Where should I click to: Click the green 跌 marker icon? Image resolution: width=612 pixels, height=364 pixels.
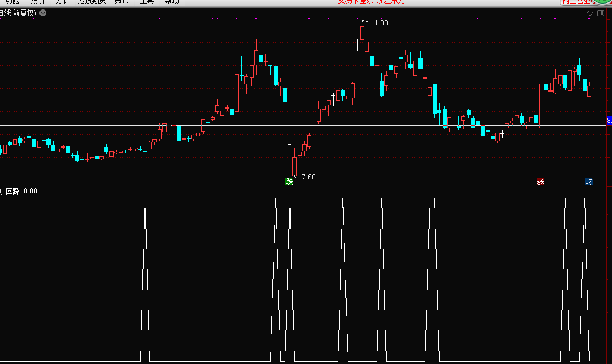point(289,181)
